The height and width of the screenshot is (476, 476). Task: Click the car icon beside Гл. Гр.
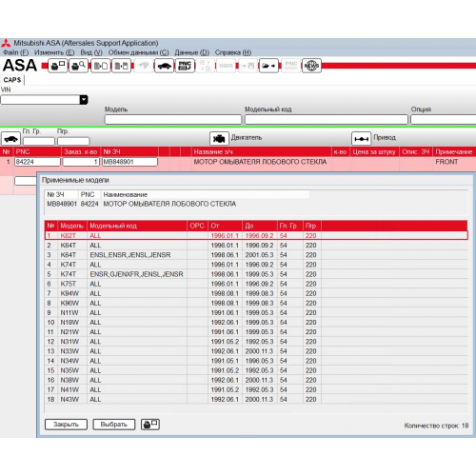coord(11,139)
